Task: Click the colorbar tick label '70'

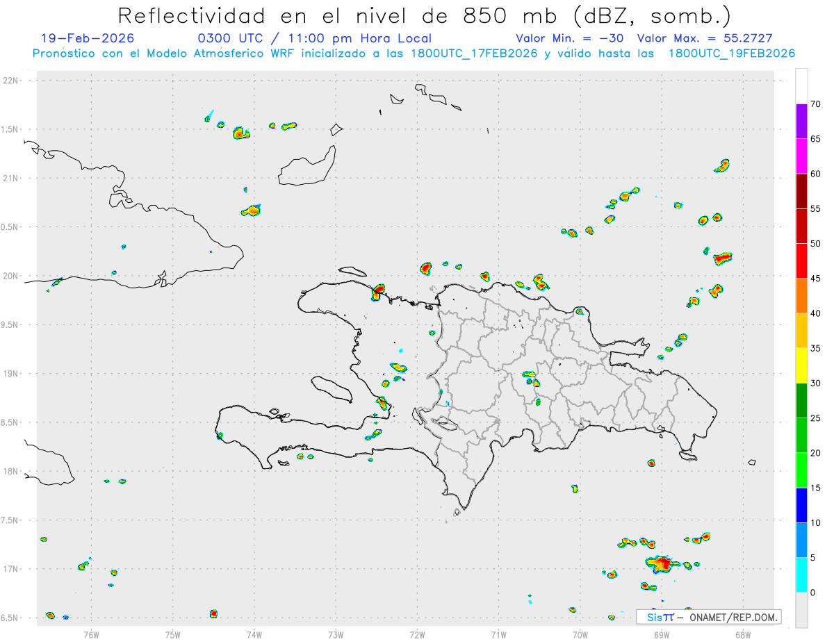Action: (x=817, y=104)
